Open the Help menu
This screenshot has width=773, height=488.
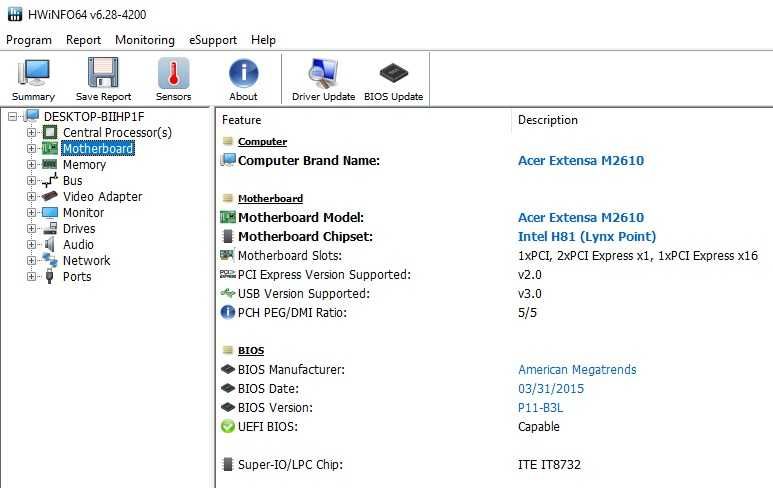263,40
